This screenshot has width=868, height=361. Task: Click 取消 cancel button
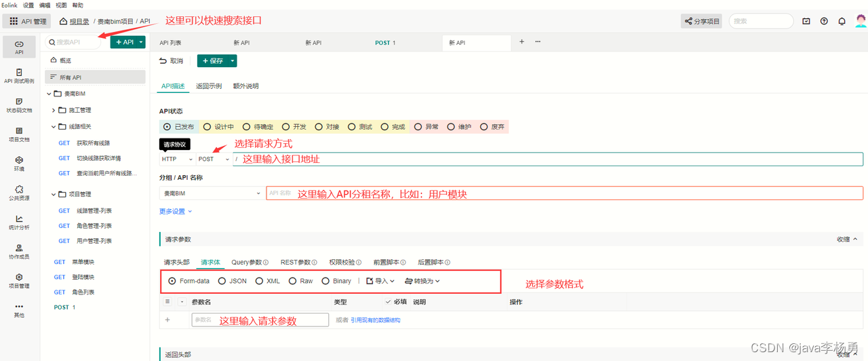pyautogui.click(x=171, y=61)
